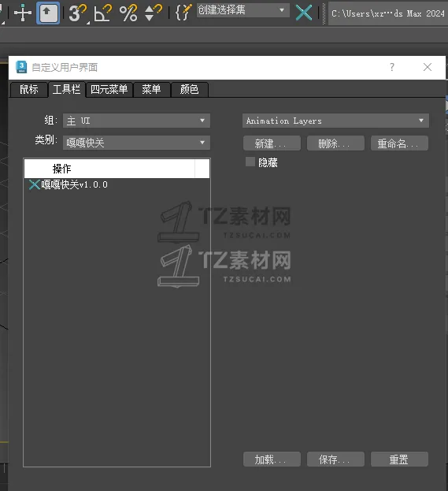Click the 重命名... button
Viewport: 448px width, 491px height.
pos(399,143)
